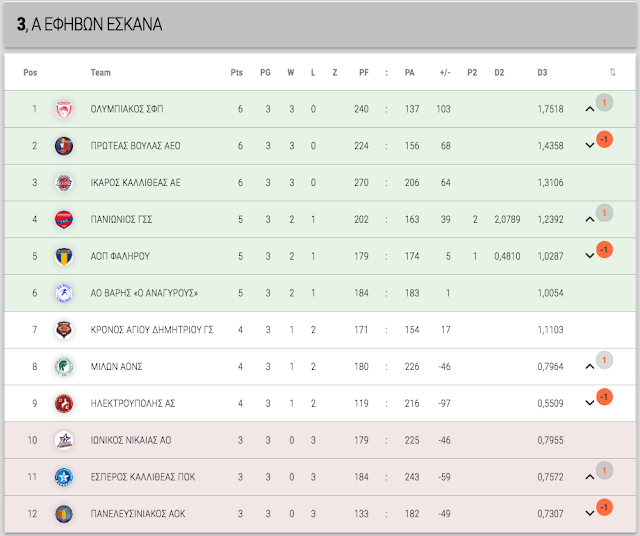Open the Ikaros Kallitheas logo

[x=64, y=183]
